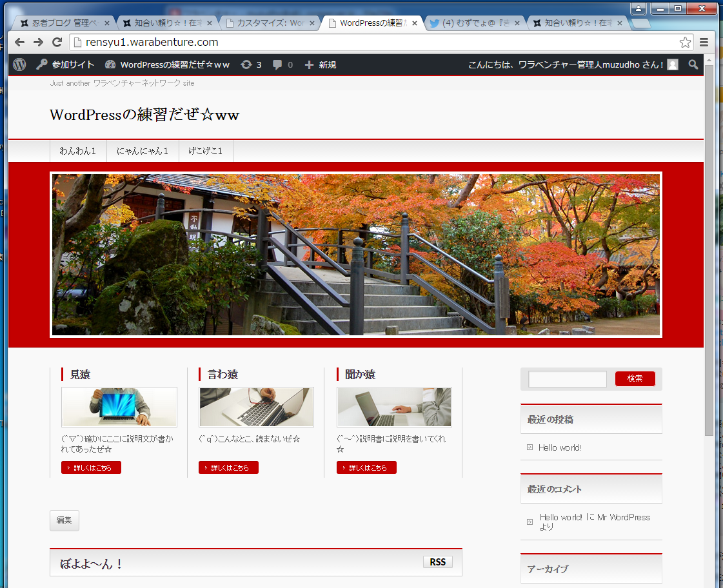The width and height of the screenshot is (723, 588).
Task: Click the アーカイブ widget heading
Action: coord(548,569)
